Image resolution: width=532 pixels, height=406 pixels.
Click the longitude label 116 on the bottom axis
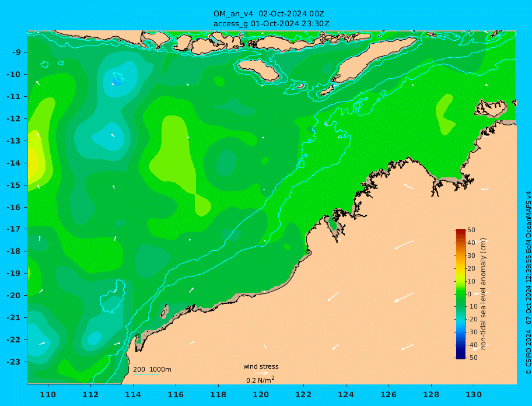click(176, 394)
